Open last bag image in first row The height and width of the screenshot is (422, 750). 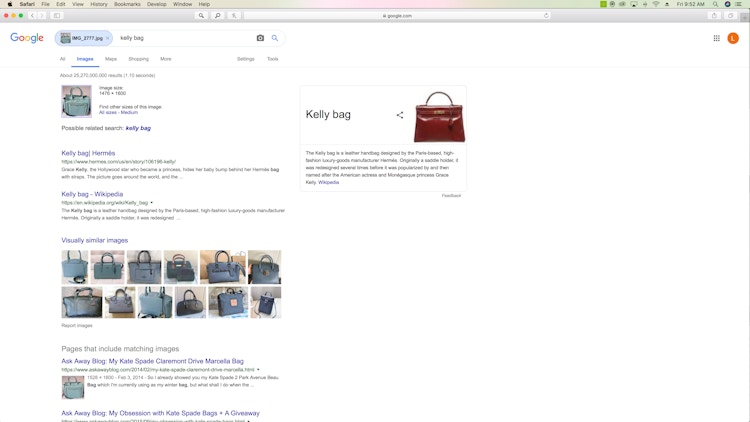tap(265, 267)
